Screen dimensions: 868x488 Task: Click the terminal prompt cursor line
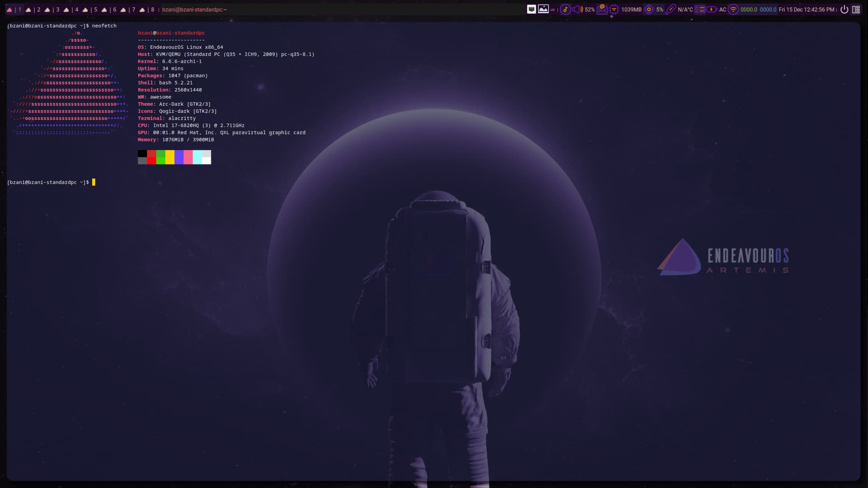coord(94,183)
